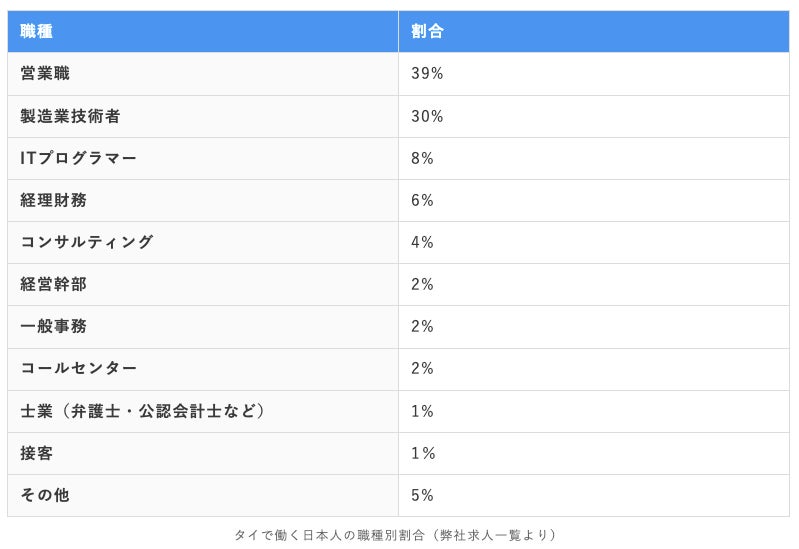Select the コンサルティング cell
The image size is (799, 549).
[x=87, y=242]
